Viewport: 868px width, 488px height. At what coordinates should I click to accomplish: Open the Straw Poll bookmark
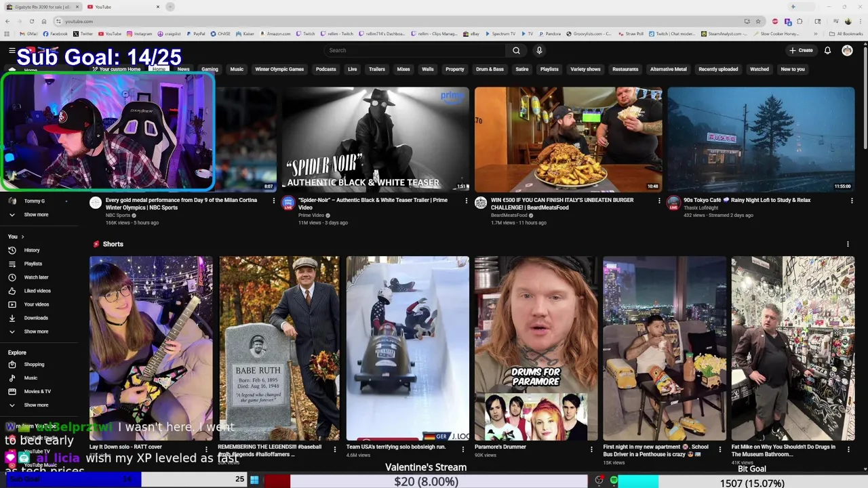[630, 33]
